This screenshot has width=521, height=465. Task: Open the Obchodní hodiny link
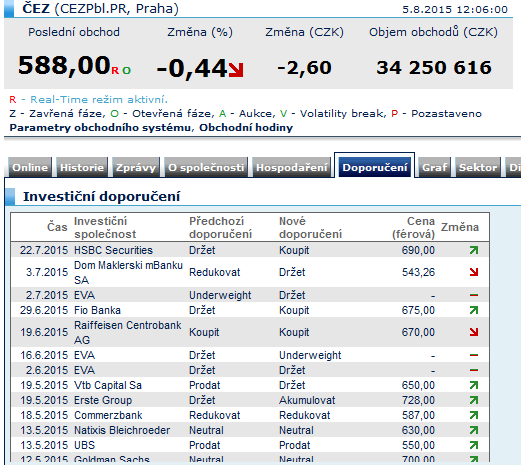coord(246,128)
